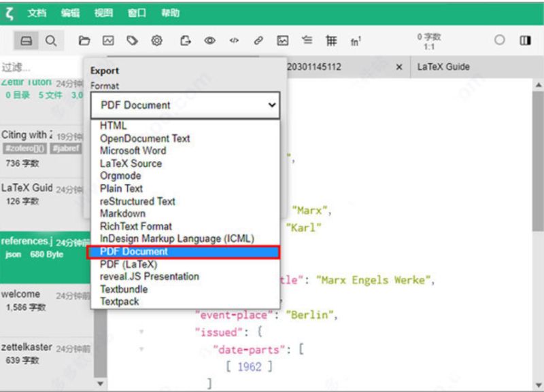Image resolution: width=544 pixels, height=392 pixels.
Task: Select Plain Text format
Action: coord(185,189)
